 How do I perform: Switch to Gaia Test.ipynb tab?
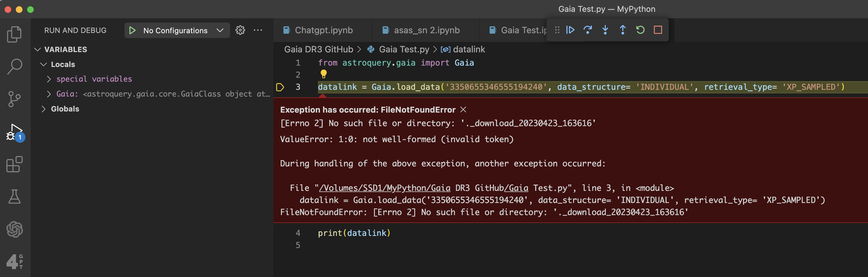[518, 30]
